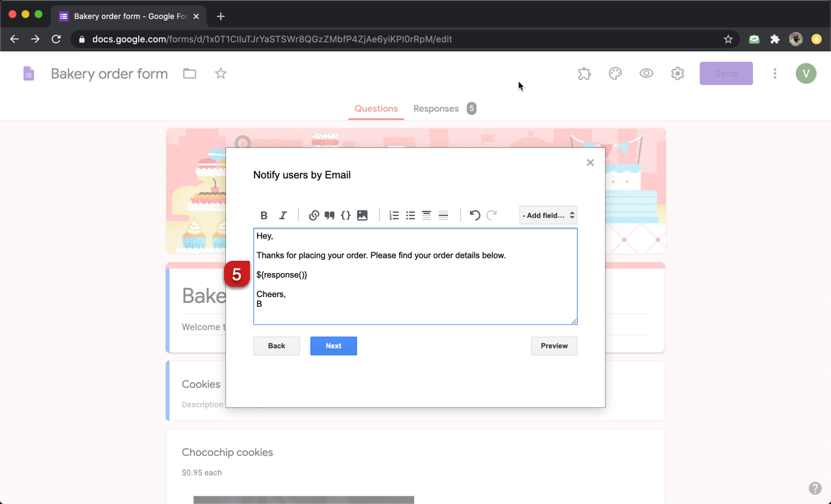Insert a placeholder using the curly braces icon
This screenshot has width=831, height=504.
(346, 215)
